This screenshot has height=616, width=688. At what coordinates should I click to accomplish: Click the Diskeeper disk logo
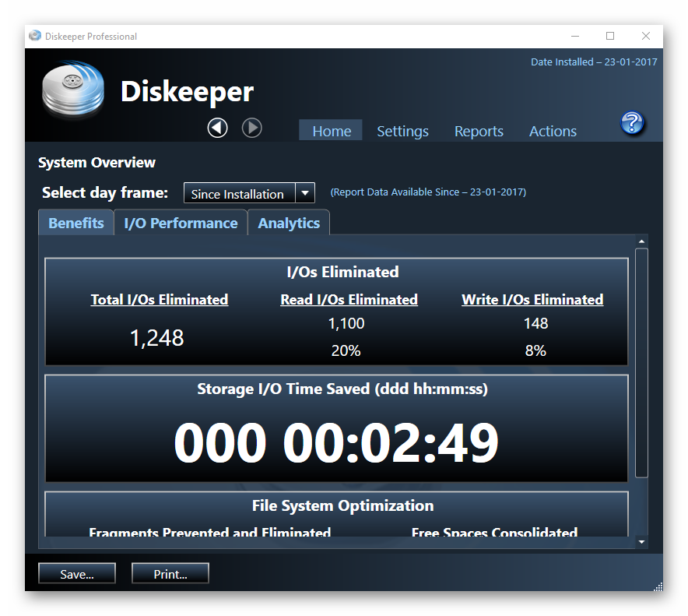click(x=73, y=90)
